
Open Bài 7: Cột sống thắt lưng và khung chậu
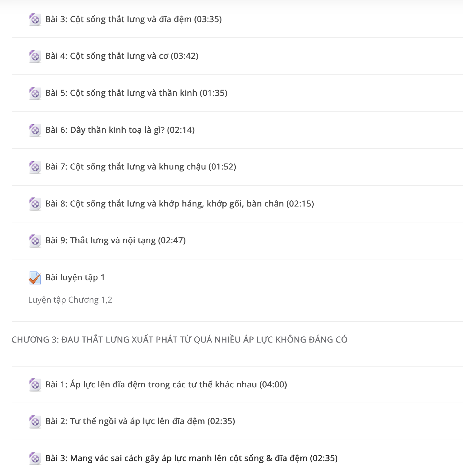tap(141, 167)
